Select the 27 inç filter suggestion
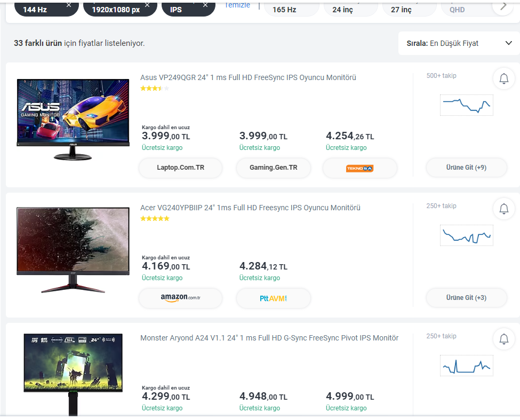The height and width of the screenshot is (420, 520). click(409, 9)
